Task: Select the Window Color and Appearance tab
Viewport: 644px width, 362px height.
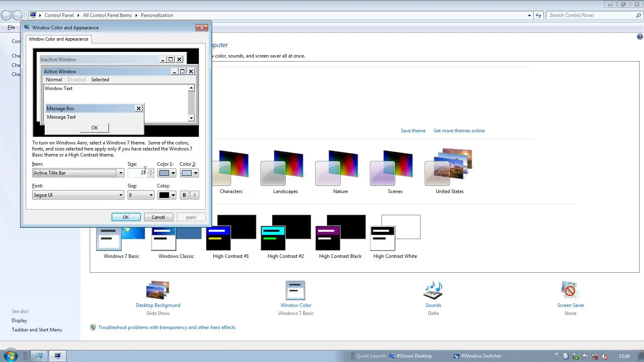Action: (x=58, y=39)
